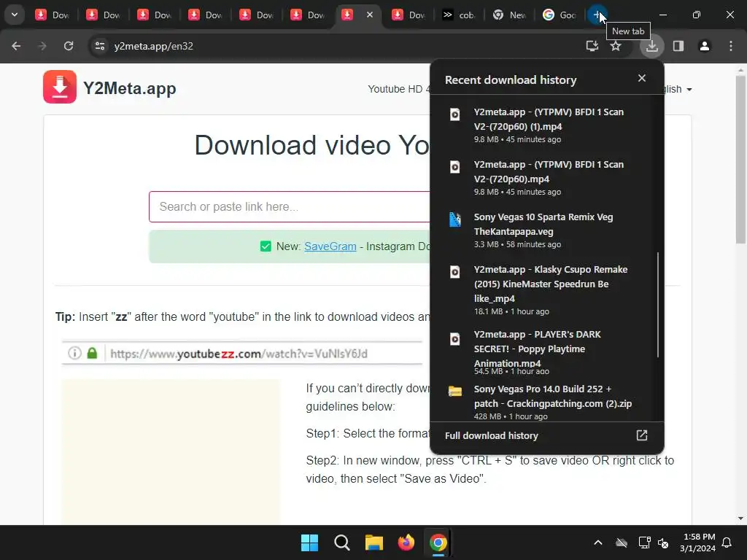The image size is (747, 560).
Task: Open Full download history
Action: (x=546, y=436)
